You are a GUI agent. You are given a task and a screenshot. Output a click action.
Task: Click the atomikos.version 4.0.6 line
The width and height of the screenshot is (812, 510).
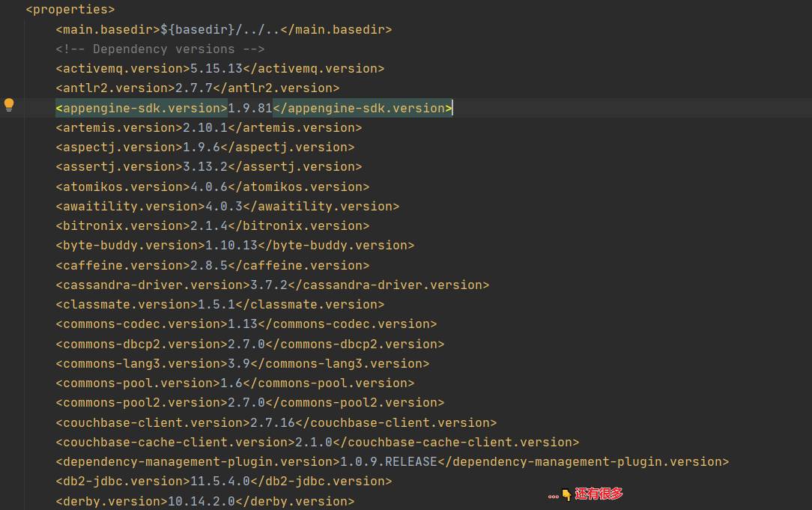(x=212, y=187)
